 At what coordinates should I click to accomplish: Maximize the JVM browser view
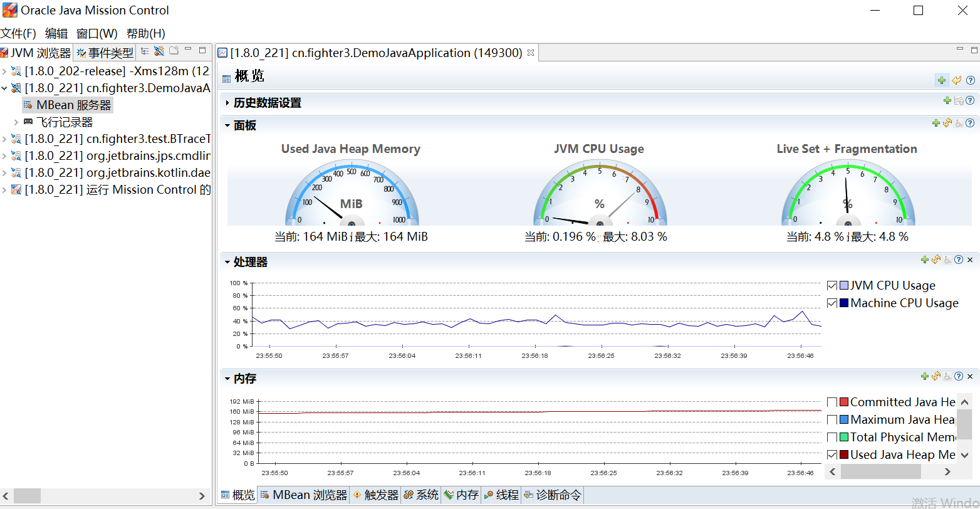(x=202, y=50)
